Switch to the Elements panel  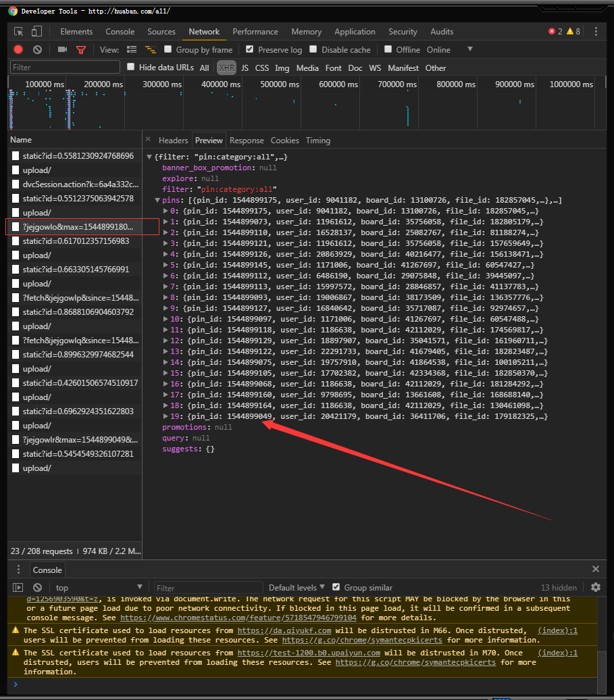click(77, 32)
